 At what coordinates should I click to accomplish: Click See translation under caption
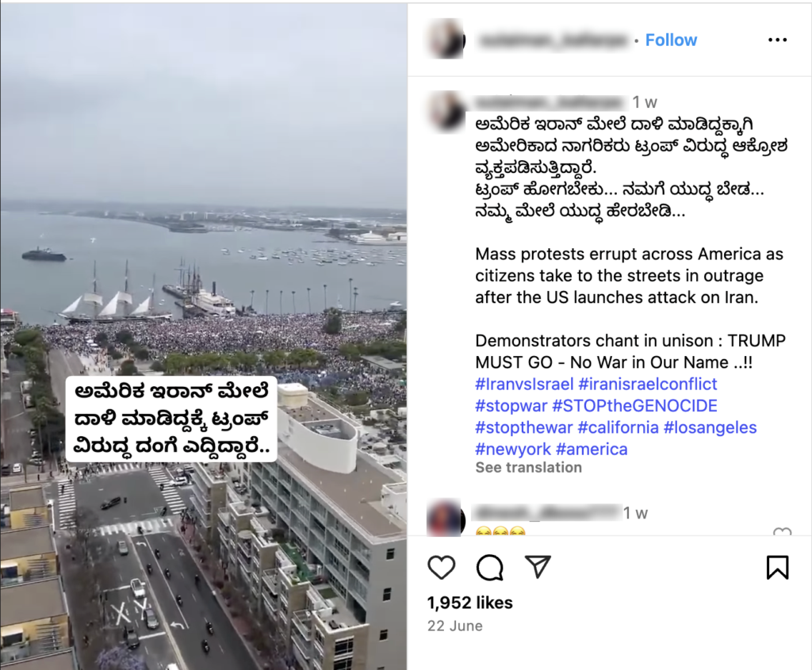click(x=528, y=467)
